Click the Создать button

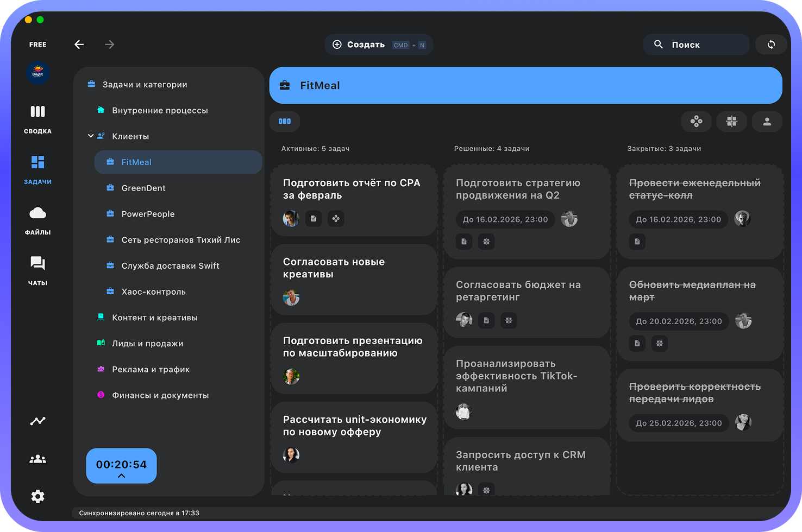[x=379, y=45]
